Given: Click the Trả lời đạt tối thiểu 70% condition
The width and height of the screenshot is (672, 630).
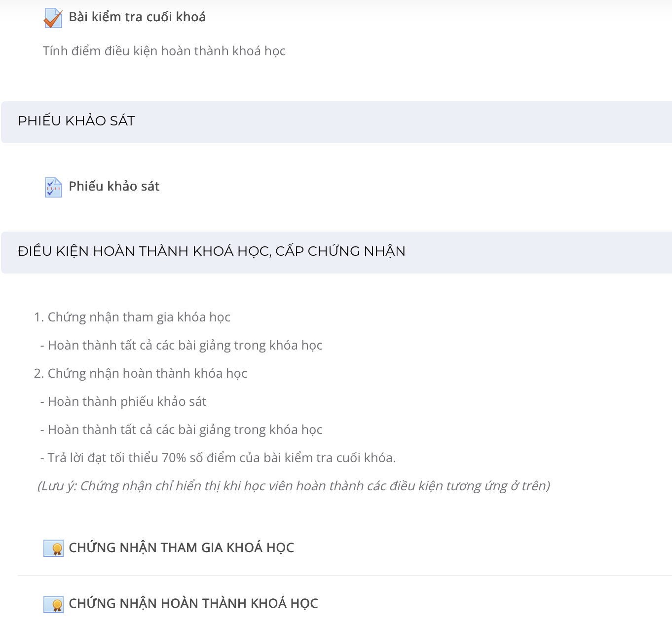Looking at the screenshot, I should click(x=218, y=458).
